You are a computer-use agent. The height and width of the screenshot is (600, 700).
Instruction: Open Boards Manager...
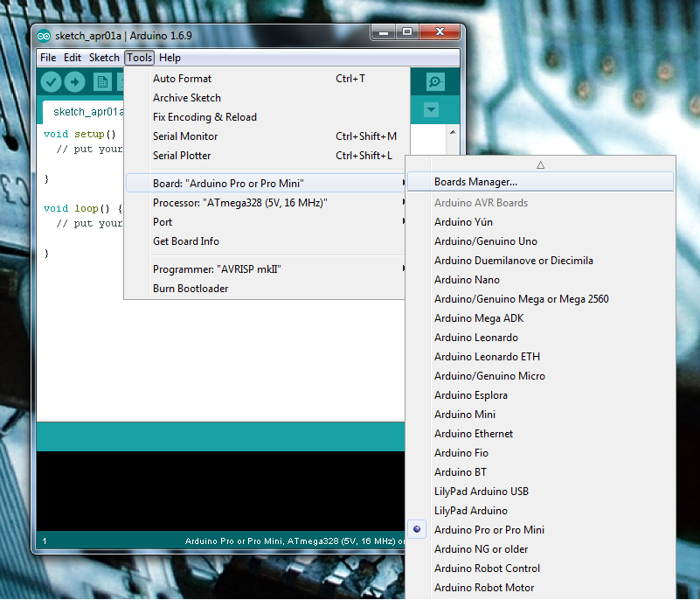click(x=541, y=182)
